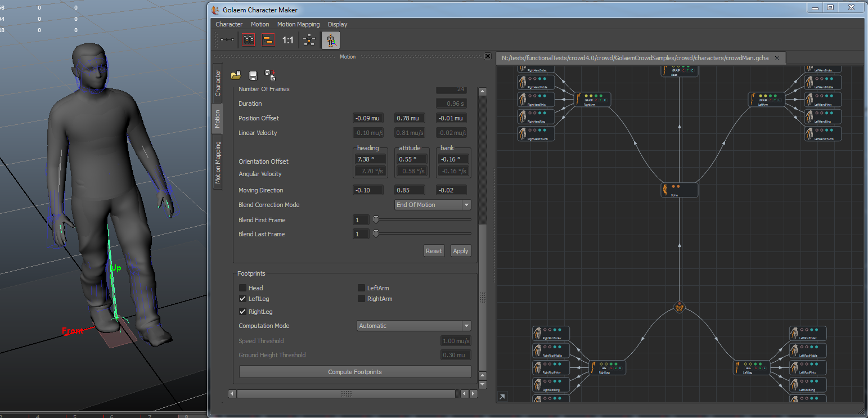Click the Blend First Frame slider handle

click(376, 219)
